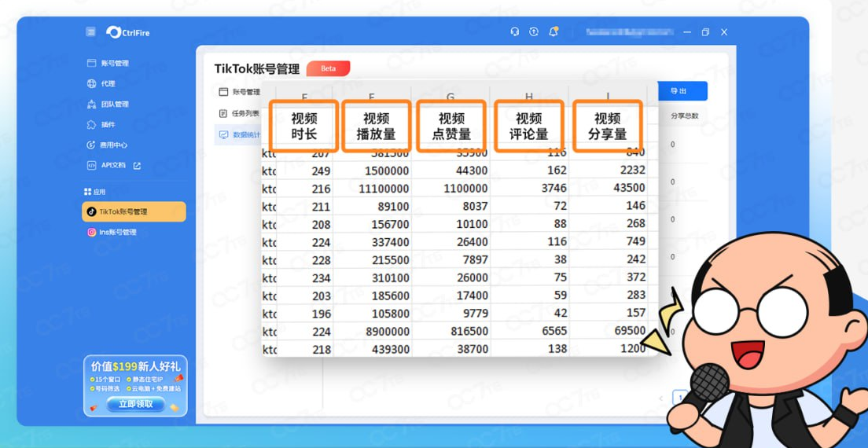Select cell with value 1500000
This screenshot has width=868, height=448.
coord(372,171)
